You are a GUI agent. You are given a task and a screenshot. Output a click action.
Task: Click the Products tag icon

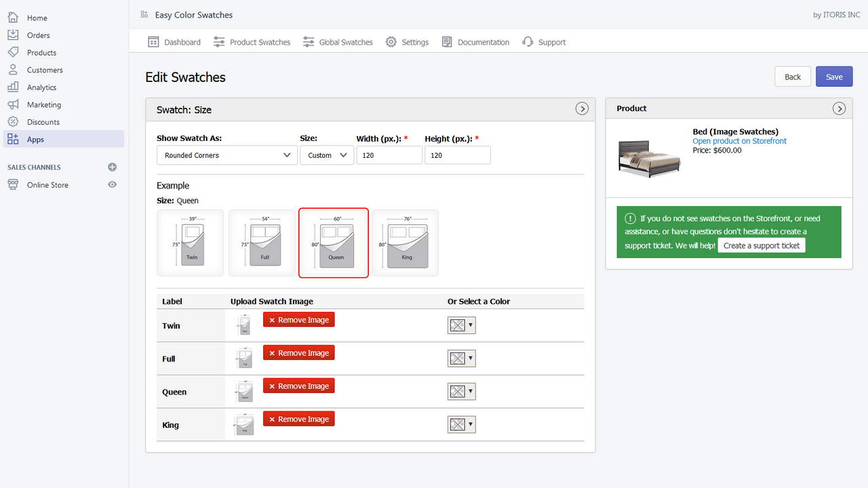coord(13,52)
